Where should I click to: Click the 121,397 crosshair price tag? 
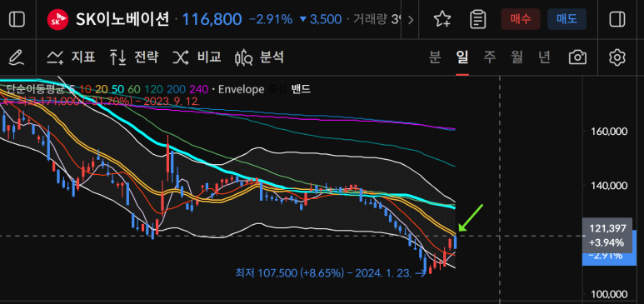[x=607, y=235]
